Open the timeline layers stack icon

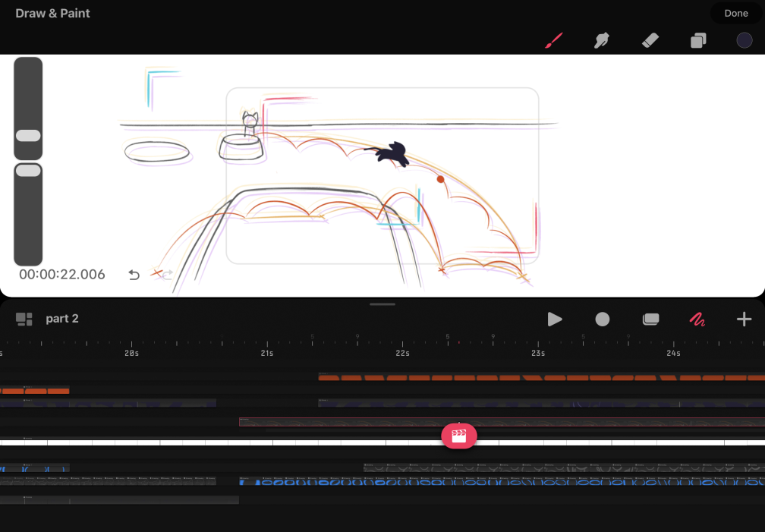point(651,320)
